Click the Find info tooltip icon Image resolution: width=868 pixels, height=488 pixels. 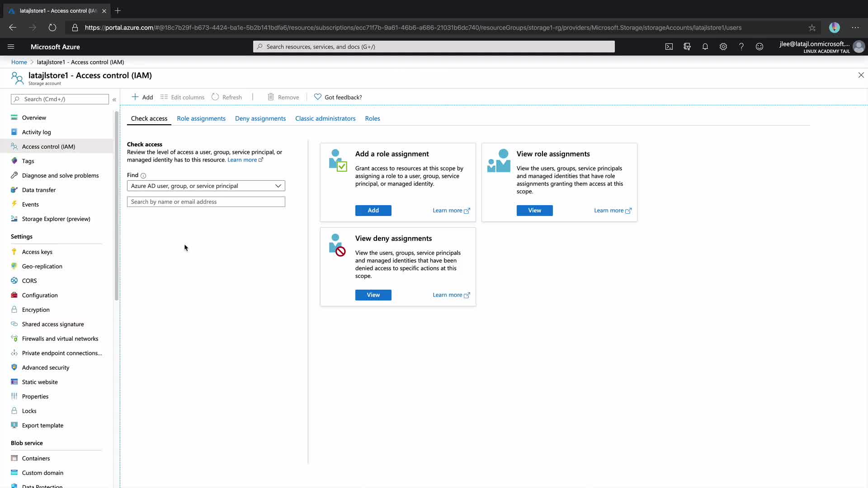pos(143,176)
